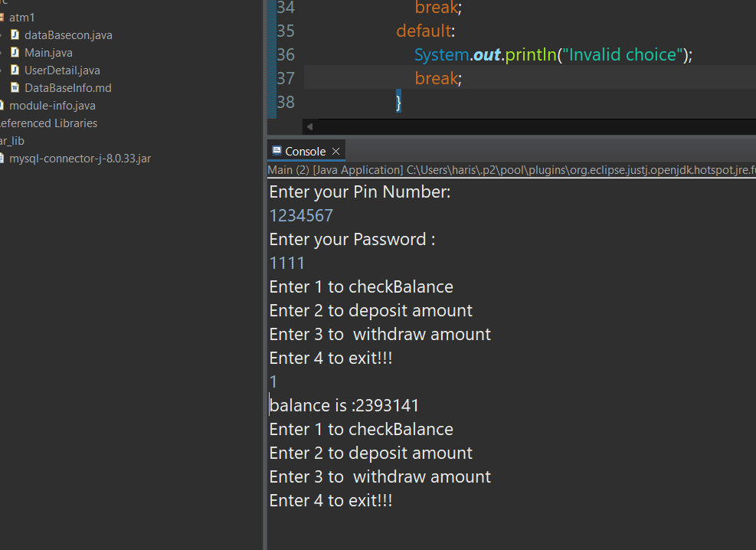Select the atm1 package
The image size is (756, 550).
tap(21, 18)
